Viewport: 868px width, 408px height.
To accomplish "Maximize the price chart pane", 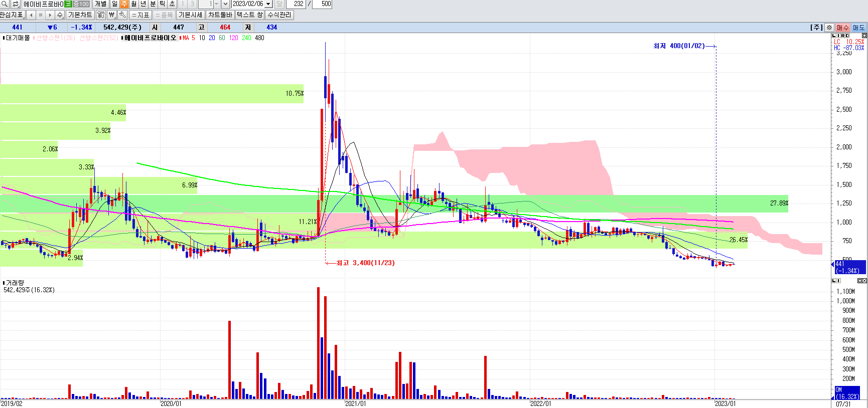I will point(864,36).
